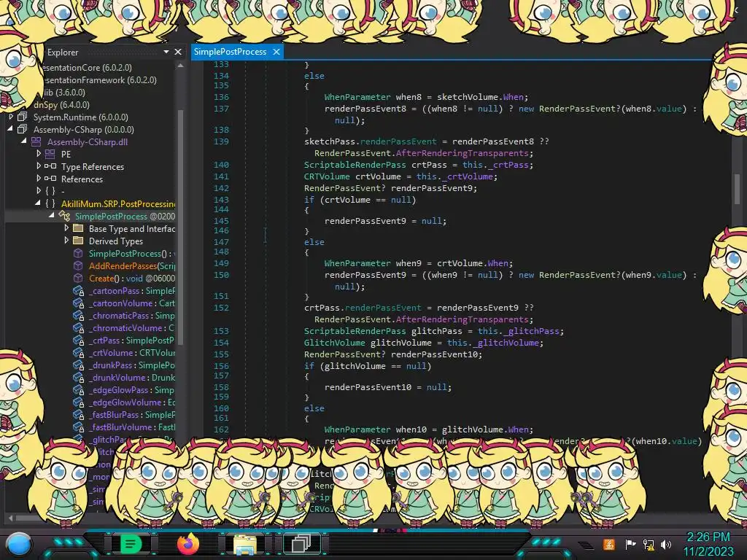Click the AddRenderPasses method icon
This screenshot has height=560, width=747.
78,265
